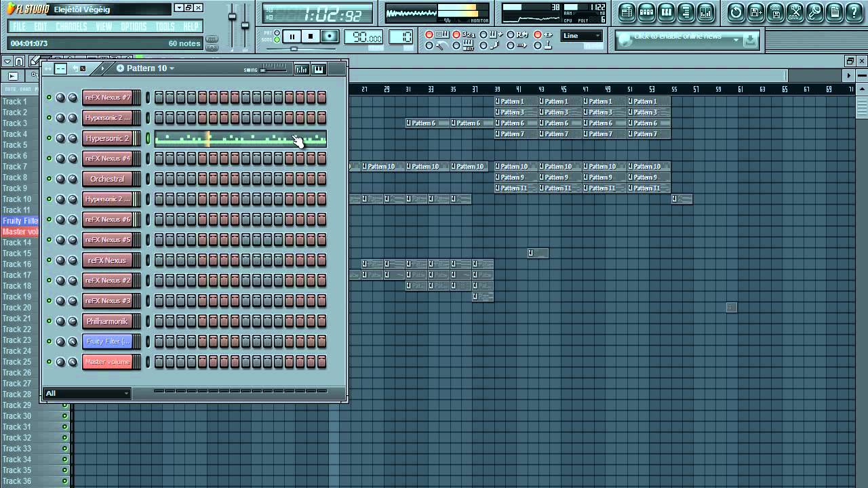The height and width of the screenshot is (488, 868).
Task: Select the Orchestral channel button
Action: [108, 179]
